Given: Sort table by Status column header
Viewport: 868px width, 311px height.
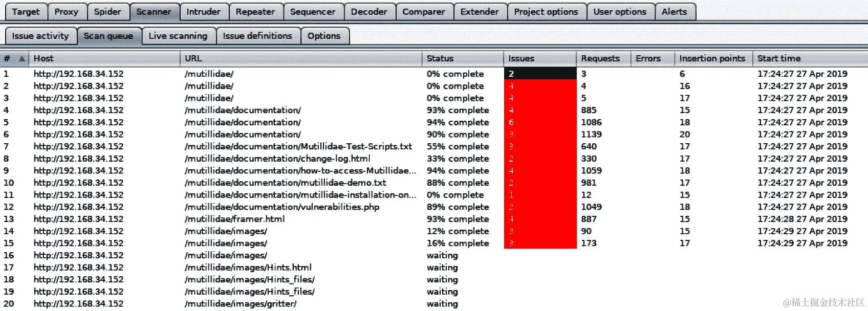Looking at the screenshot, I should 463,58.
